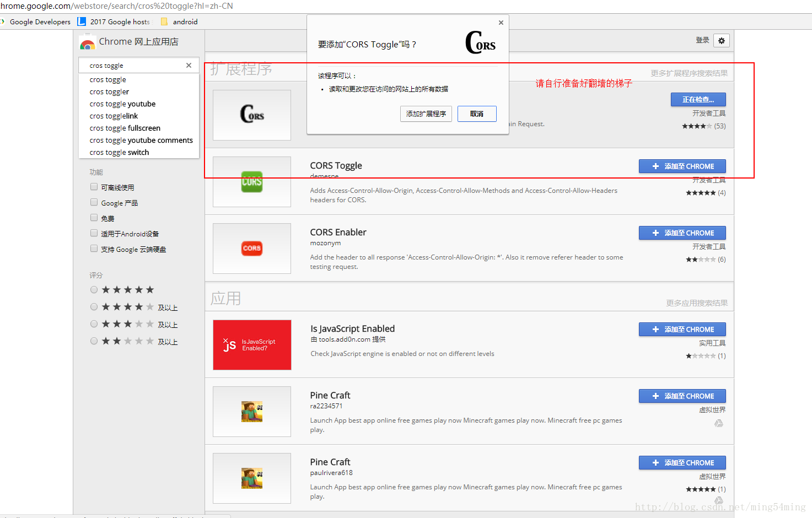This screenshot has width=812, height=518.
Task: Click the Chrome Web Store logo icon
Action: tap(87, 42)
